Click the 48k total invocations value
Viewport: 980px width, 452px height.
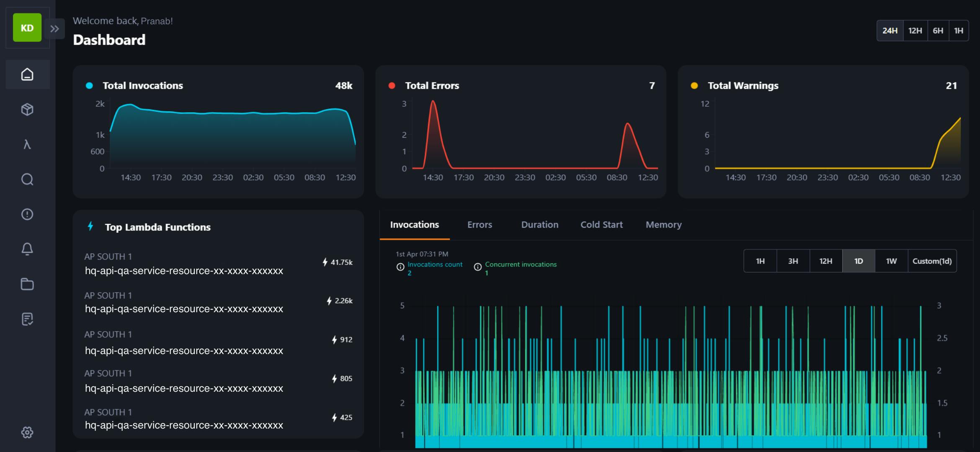[x=344, y=86]
